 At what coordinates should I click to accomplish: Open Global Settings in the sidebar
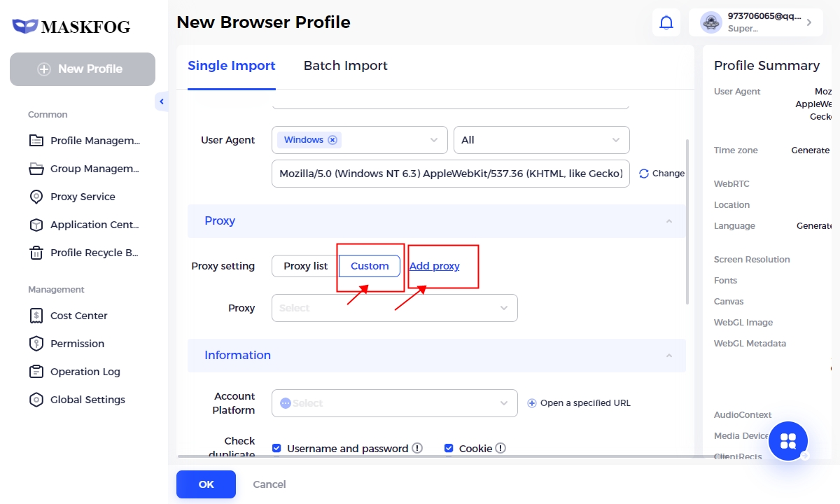(87, 400)
